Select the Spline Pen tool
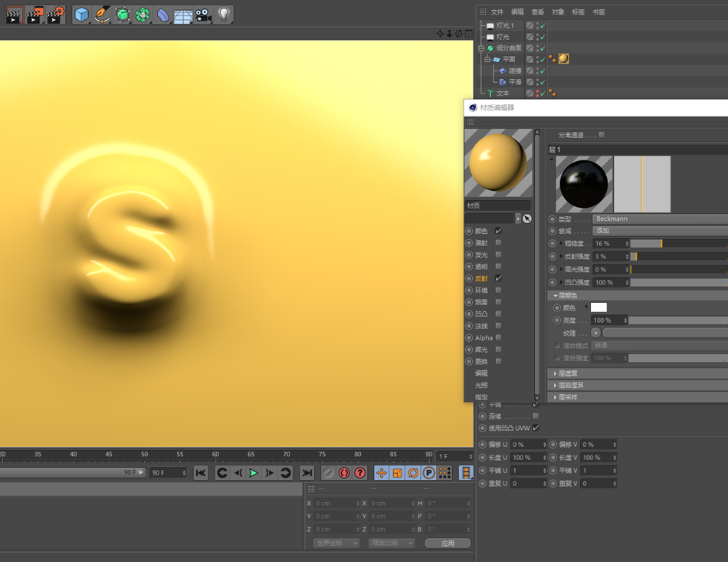 point(102,15)
